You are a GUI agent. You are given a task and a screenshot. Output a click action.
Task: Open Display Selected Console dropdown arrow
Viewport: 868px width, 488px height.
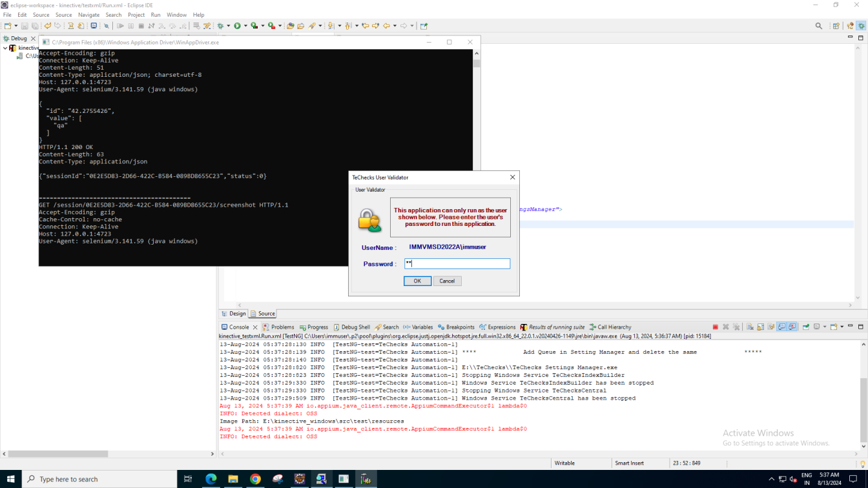[x=825, y=327]
